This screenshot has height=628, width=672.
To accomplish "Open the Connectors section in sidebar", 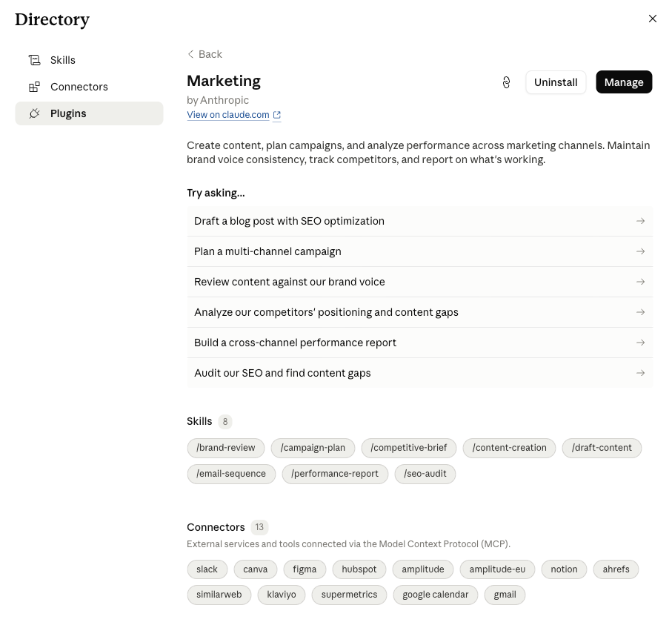I will click(89, 87).
